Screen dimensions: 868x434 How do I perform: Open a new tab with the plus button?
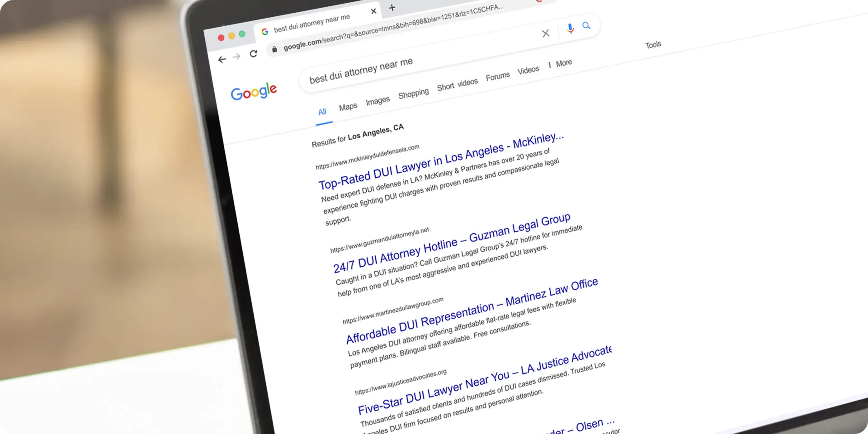pos(392,8)
